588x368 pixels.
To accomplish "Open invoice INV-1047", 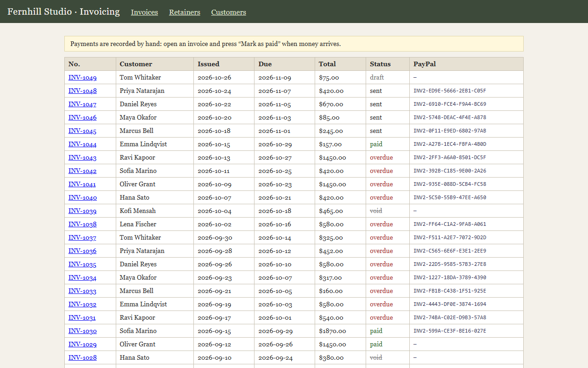I will (83, 104).
